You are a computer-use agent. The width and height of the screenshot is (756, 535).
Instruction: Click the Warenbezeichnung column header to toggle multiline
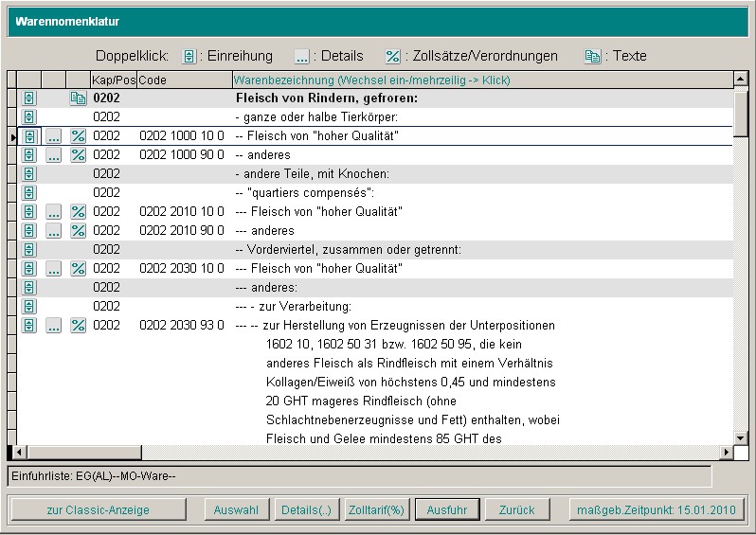click(x=371, y=80)
